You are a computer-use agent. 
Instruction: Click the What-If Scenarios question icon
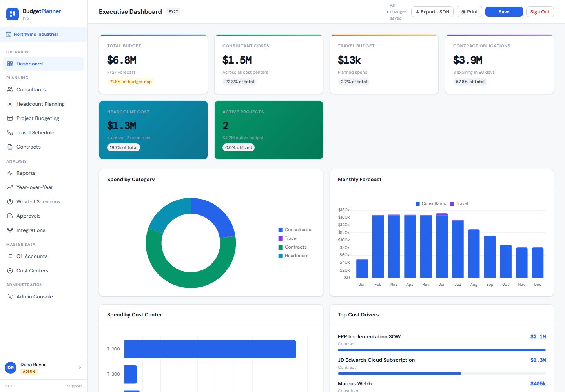(10, 201)
